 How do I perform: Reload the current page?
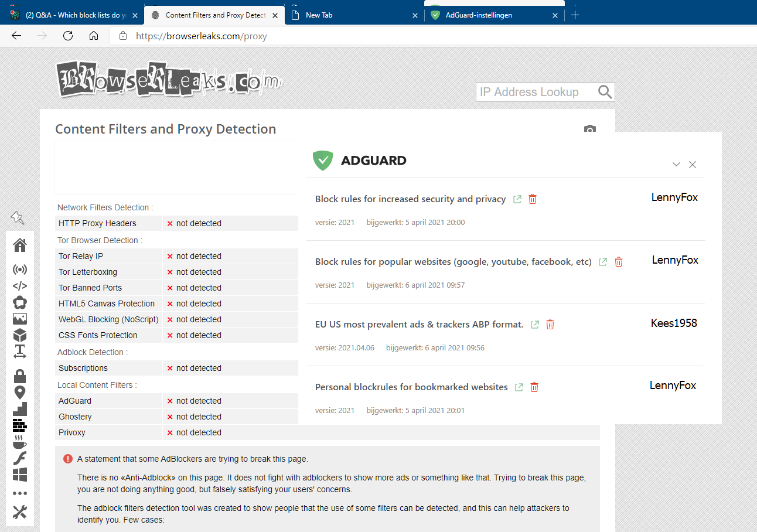tap(68, 36)
